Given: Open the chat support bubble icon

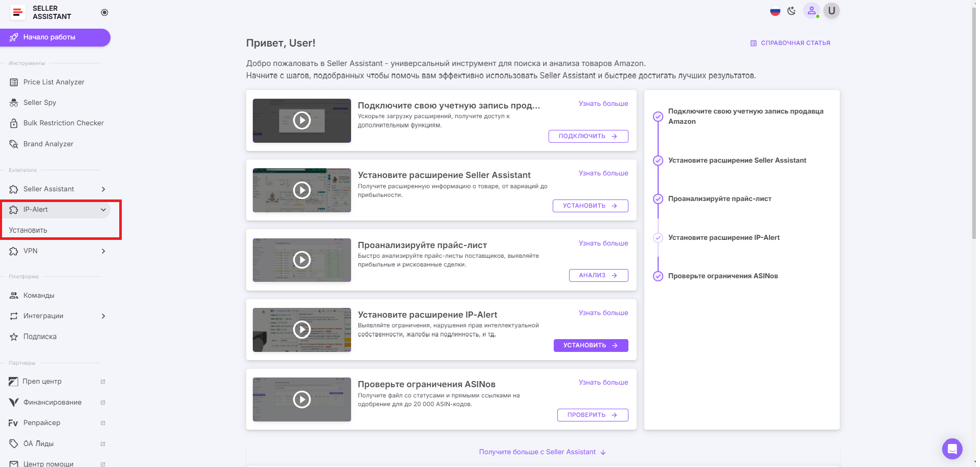Looking at the screenshot, I should (x=952, y=449).
